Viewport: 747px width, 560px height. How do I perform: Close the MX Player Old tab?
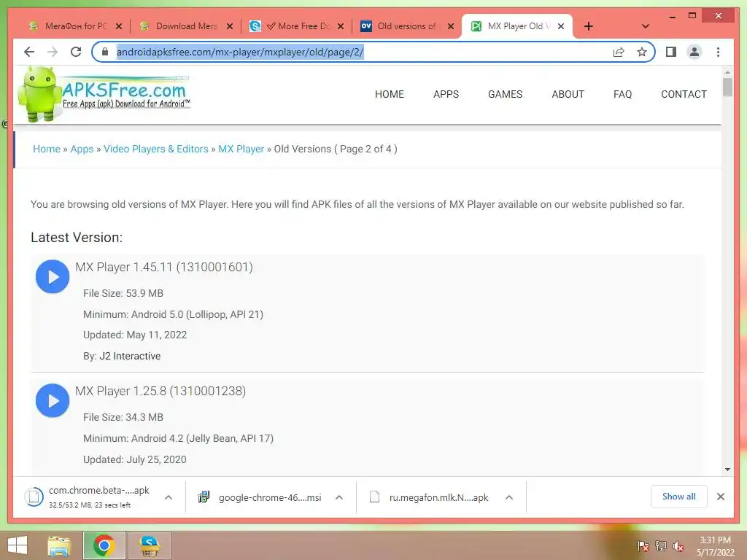tap(561, 26)
